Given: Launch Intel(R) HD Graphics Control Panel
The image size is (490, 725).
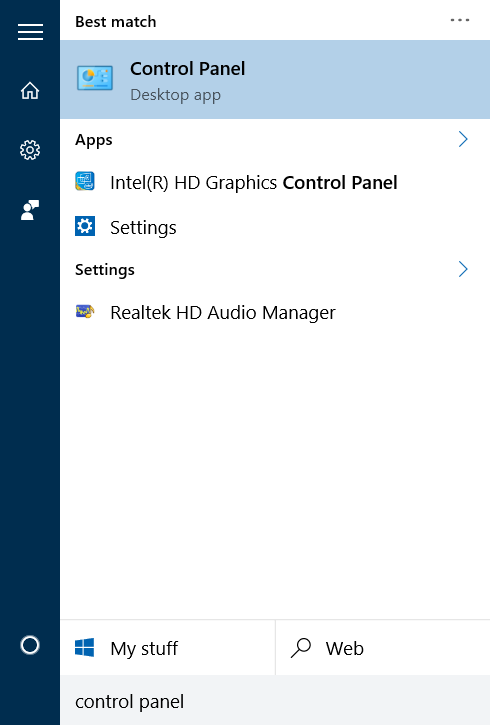Looking at the screenshot, I should coord(275,182).
